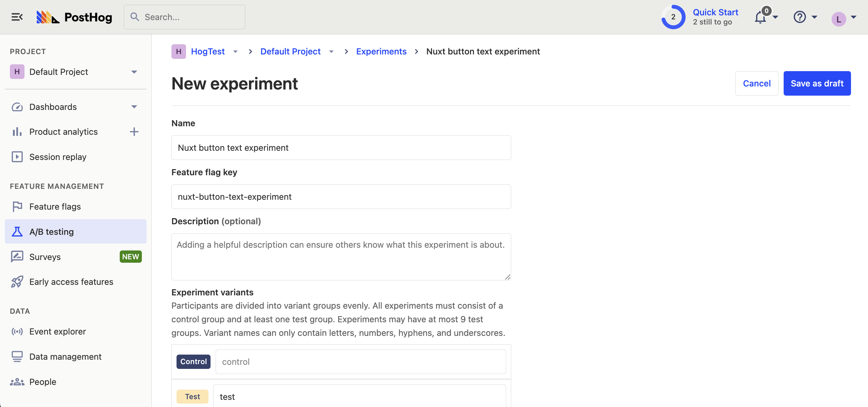This screenshot has height=407, width=868.
Task: Open Surveys section
Action: [x=45, y=256]
